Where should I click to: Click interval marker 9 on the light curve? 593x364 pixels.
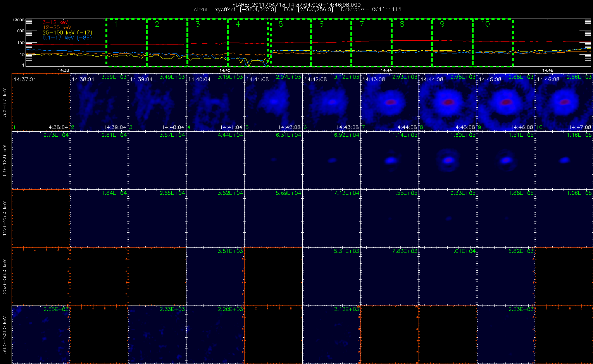pos(442,24)
